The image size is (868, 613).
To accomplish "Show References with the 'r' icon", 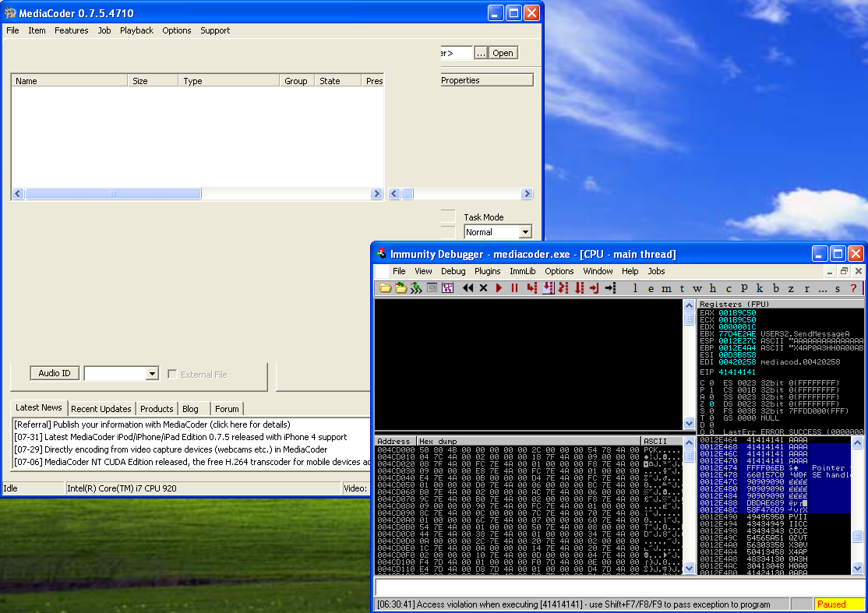I will click(806, 288).
